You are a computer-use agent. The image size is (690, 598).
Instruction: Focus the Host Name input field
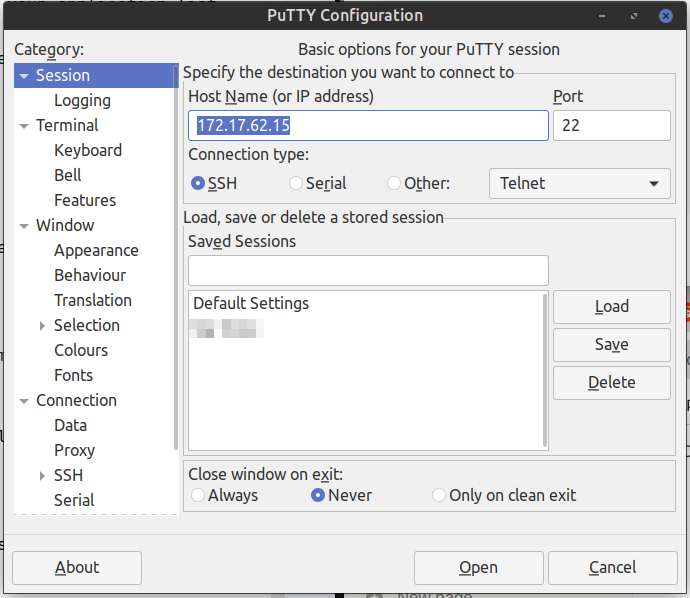(x=368, y=125)
